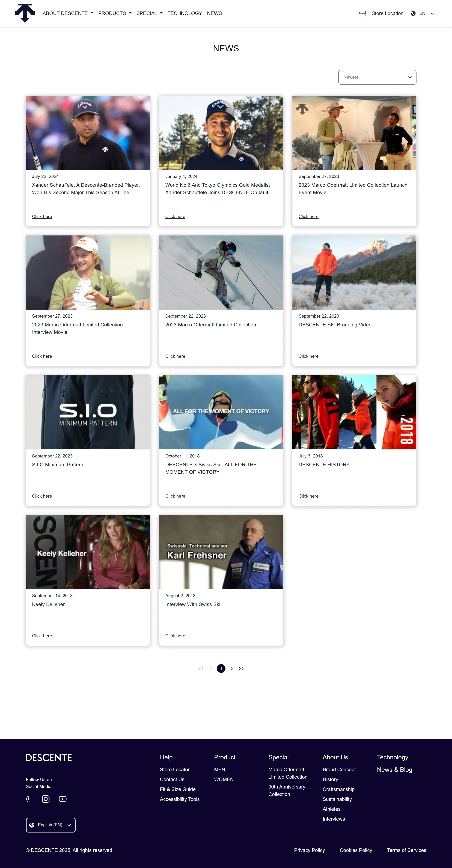Open the Instagram icon in footer
The height and width of the screenshot is (868, 452).
point(46,799)
